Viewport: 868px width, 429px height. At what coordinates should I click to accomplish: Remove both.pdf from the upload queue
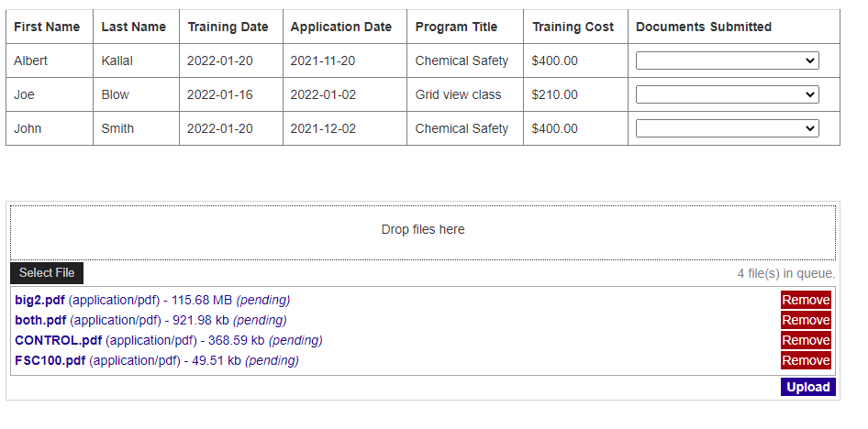point(806,320)
